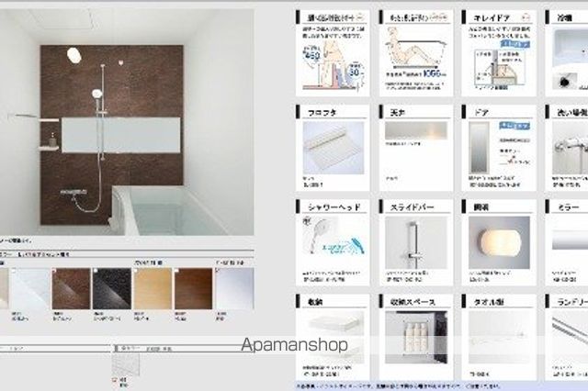
Task: Click the frosted door panel image
Action: 480,148
